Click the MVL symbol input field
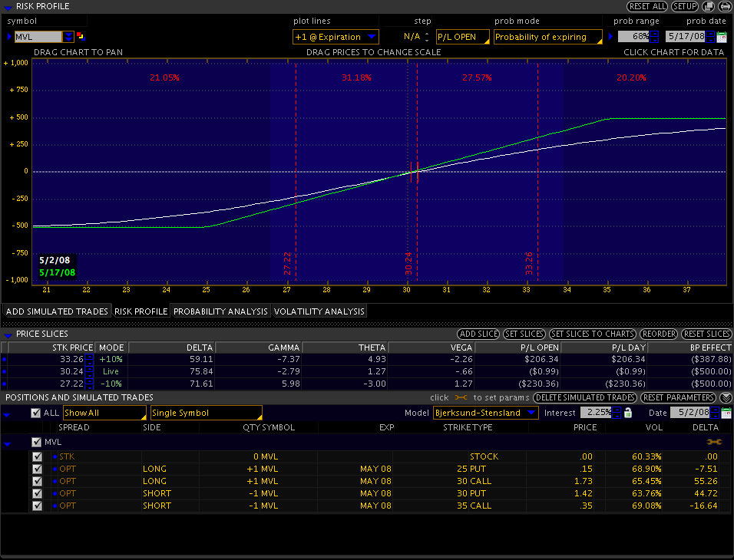Viewport: 734px width, 560px height. point(38,37)
